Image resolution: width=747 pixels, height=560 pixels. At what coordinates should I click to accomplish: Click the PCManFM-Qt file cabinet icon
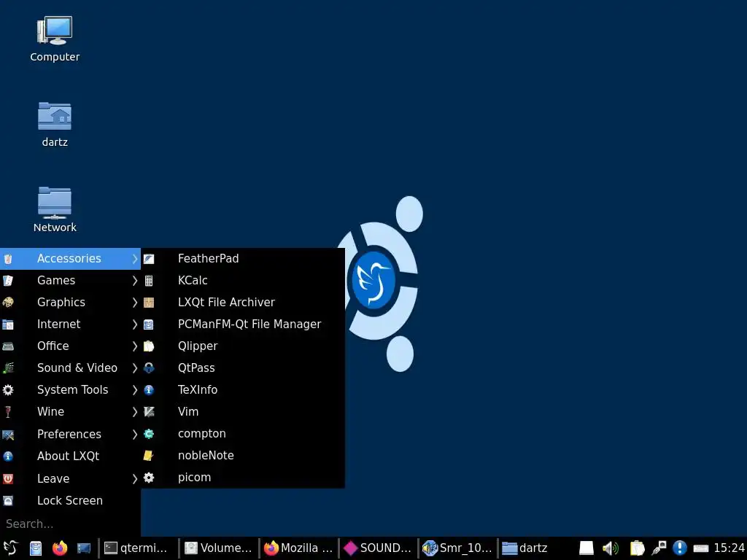point(149,324)
